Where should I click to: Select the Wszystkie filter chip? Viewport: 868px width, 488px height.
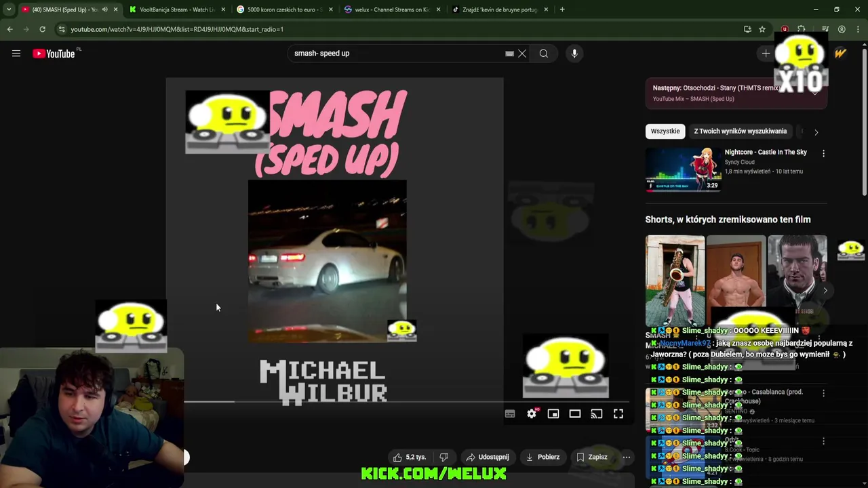pyautogui.click(x=665, y=131)
